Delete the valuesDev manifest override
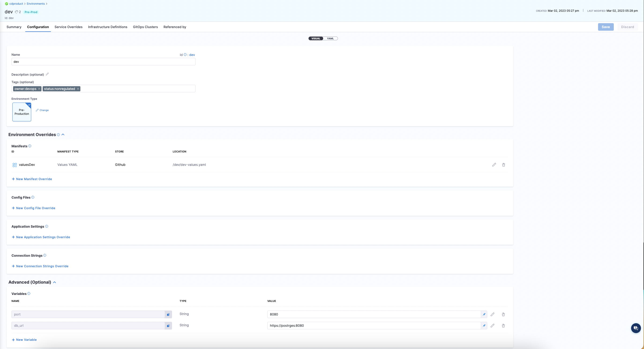644x349 pixels. (x=503, y=165)
